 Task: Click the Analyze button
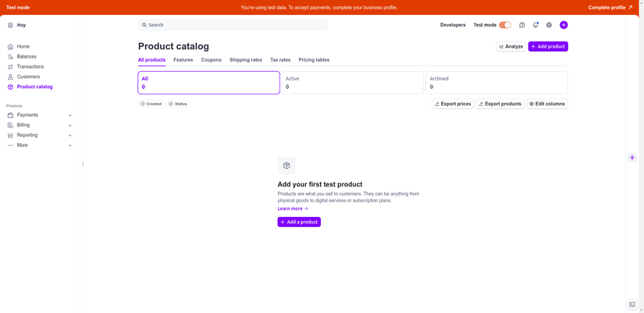coord(511,46)
